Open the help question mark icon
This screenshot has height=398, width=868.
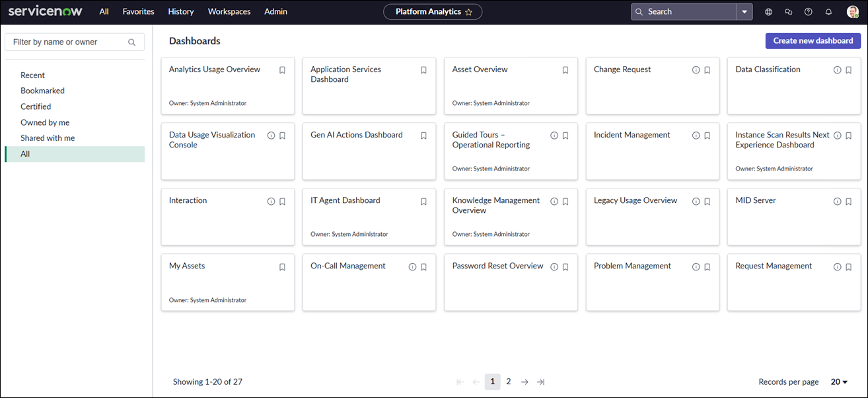[809, 12]
